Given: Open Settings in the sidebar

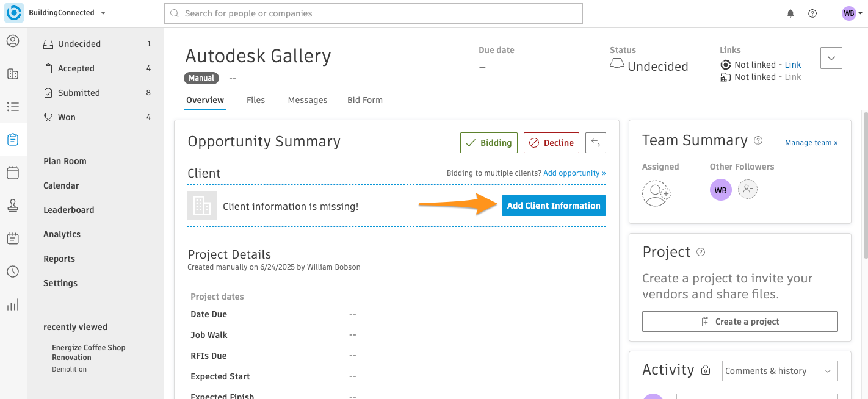Looking at the screenshot, I should tap(60, 283).
